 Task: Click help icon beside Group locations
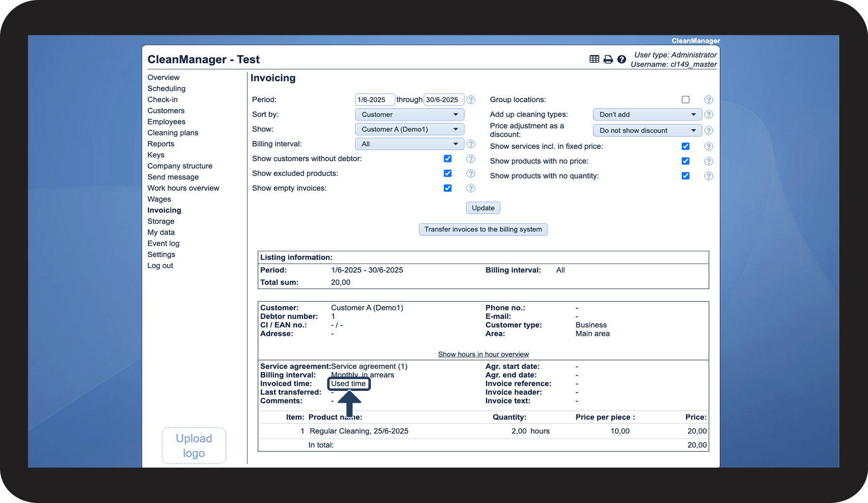point(708,100)
